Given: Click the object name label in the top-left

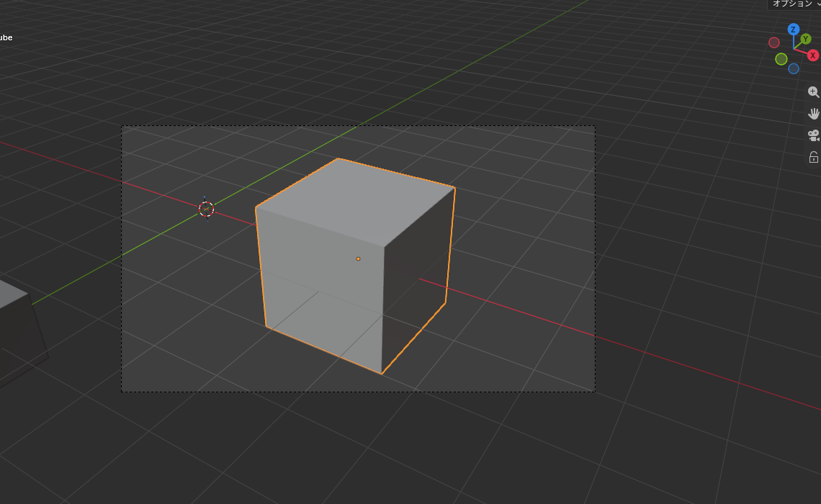Looking at the screenshot, I should (x=6, y=37).
